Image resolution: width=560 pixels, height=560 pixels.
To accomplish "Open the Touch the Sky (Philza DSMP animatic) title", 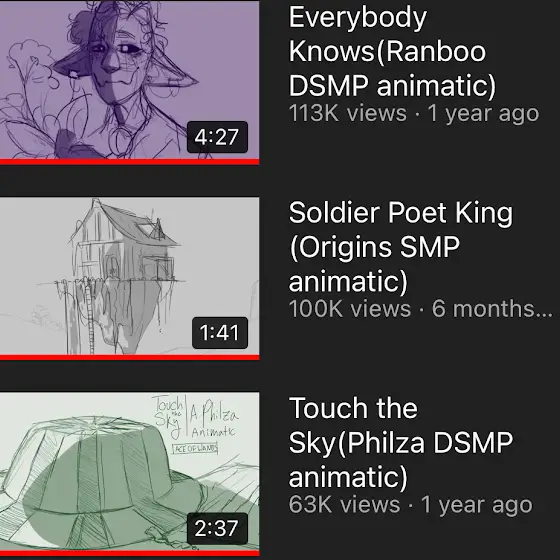I will point(401,442).
